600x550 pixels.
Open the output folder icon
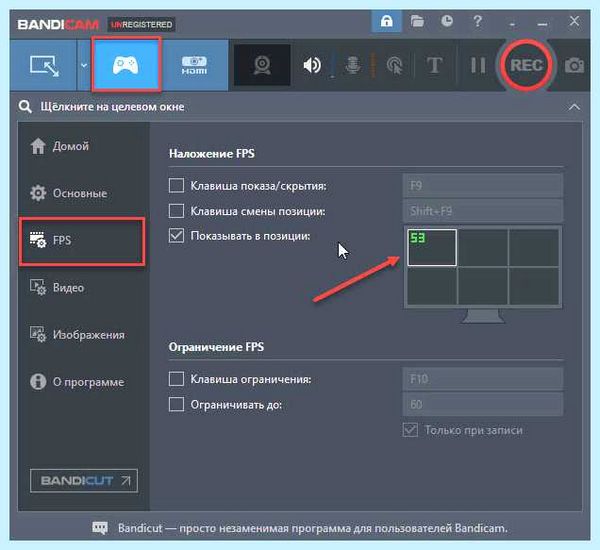(417, 21)
